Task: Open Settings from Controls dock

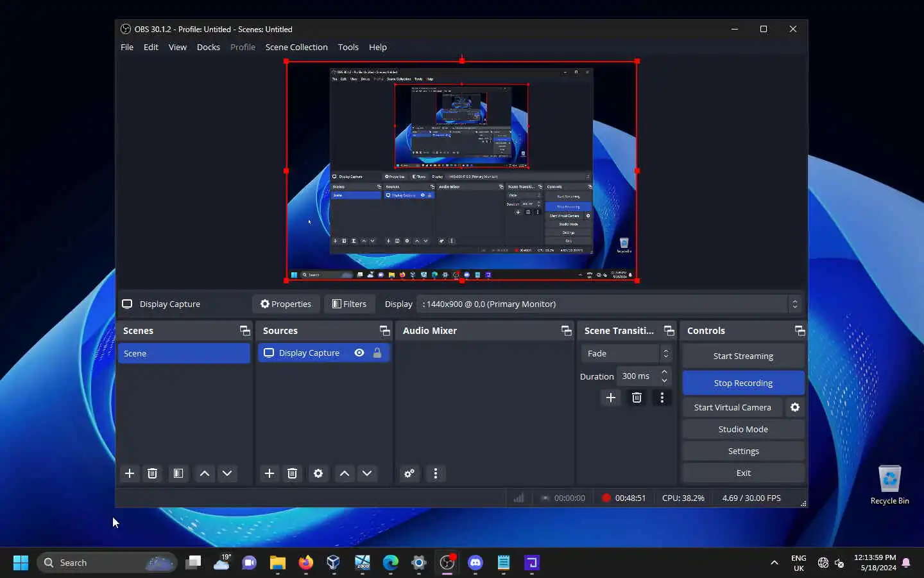Action: coord(743,451)
